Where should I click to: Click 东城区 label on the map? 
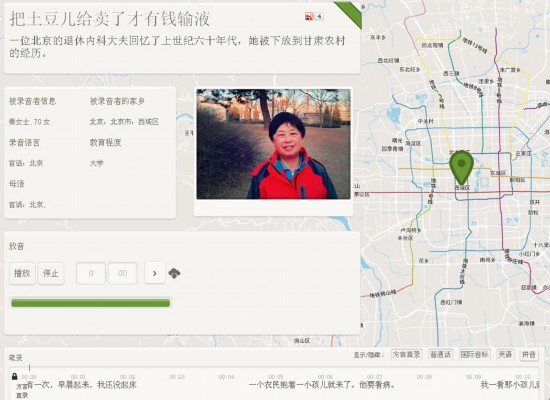click(x=498, y=173)
